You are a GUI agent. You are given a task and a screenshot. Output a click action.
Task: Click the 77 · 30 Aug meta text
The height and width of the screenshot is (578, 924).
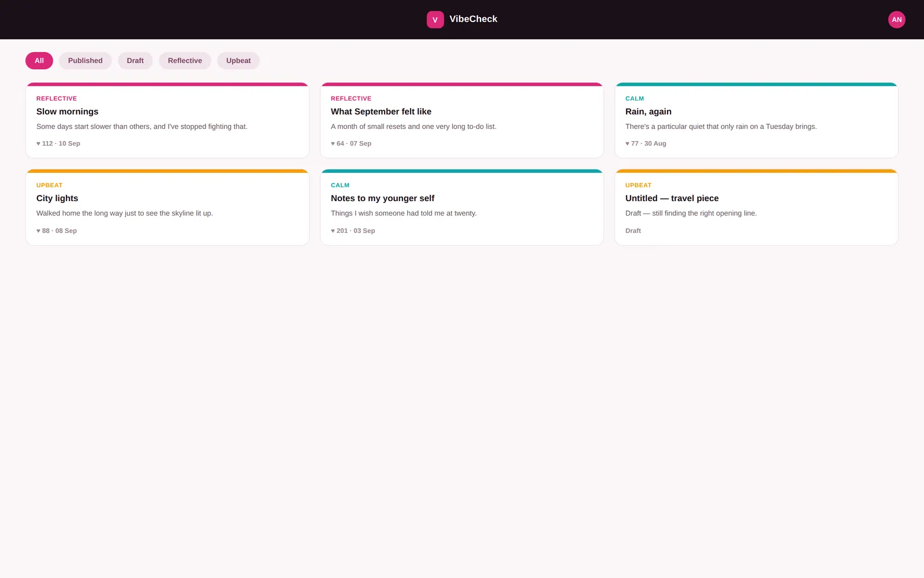pos(646,143)
